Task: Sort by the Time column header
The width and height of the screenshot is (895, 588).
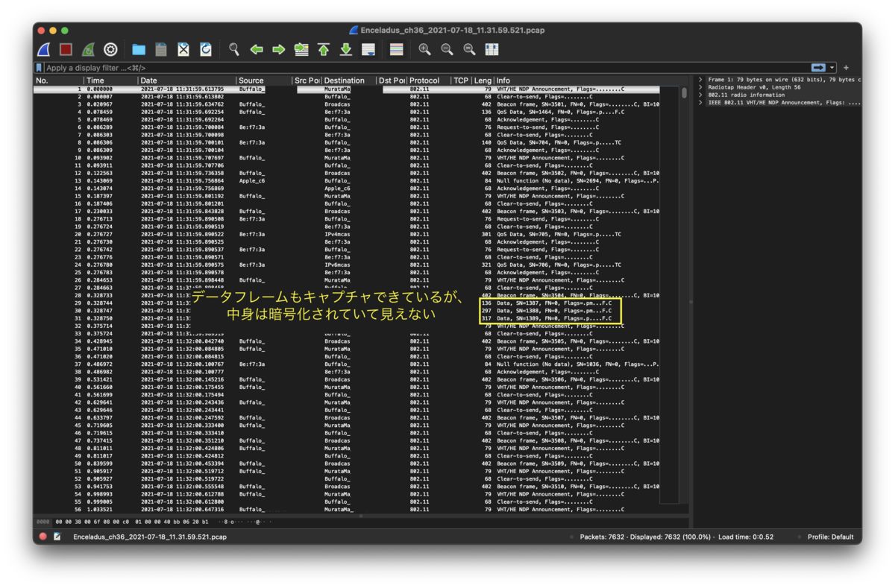Action: [x=110, y=80]
